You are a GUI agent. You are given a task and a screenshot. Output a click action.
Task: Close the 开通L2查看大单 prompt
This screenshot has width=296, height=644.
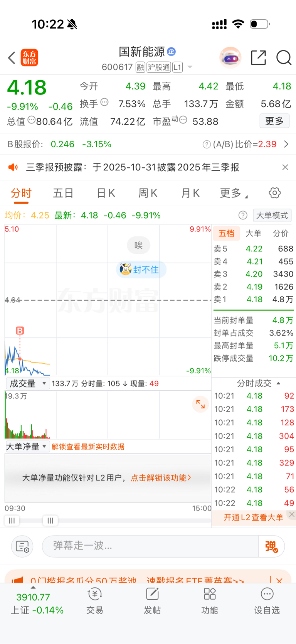[292, 514]
